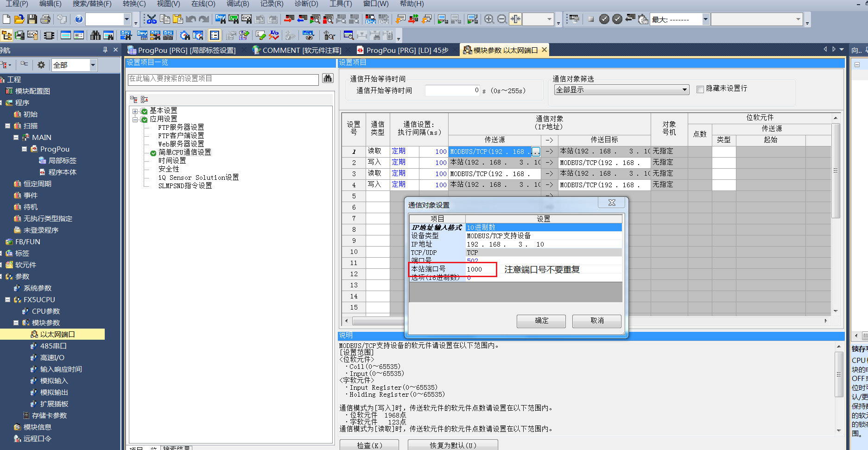
Task: Click the Cut scissors icon
Action: [x=151, y=19]
